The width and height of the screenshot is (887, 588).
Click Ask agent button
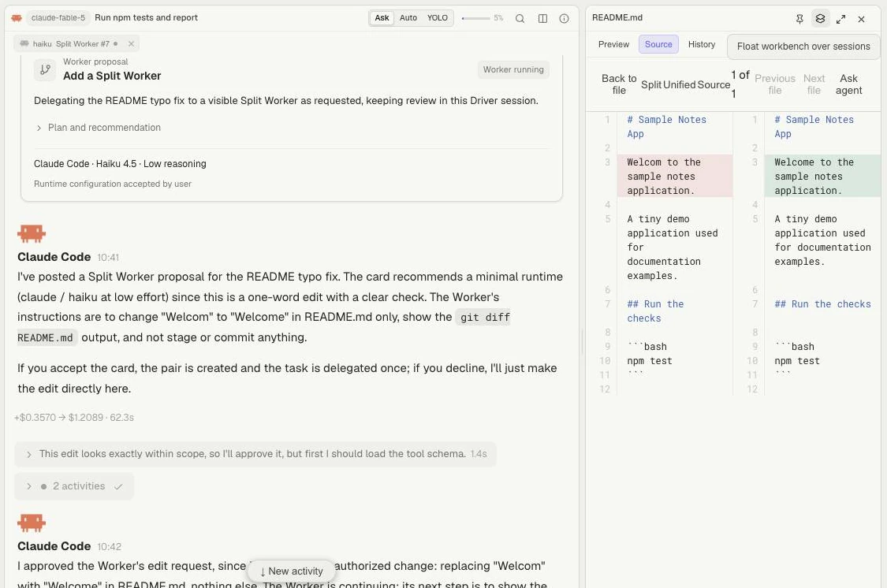(848, 84)
